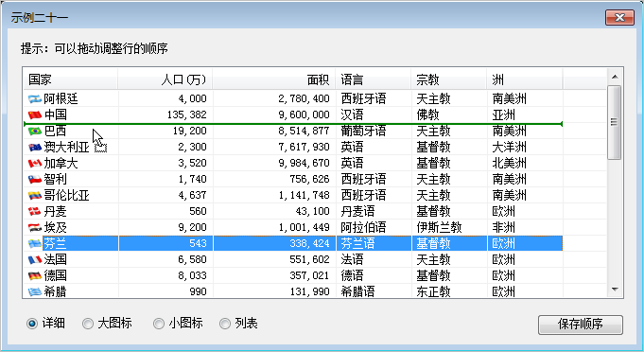The height and width of the screenshot is (352, 644).
Task: Select the 丹麦 row name
Action: (56, 212)
